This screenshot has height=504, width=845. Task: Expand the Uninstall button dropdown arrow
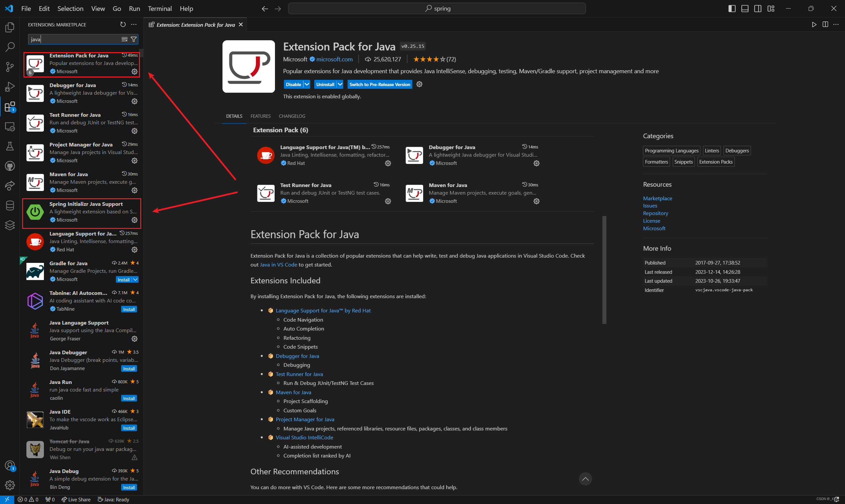coord(340,84)
